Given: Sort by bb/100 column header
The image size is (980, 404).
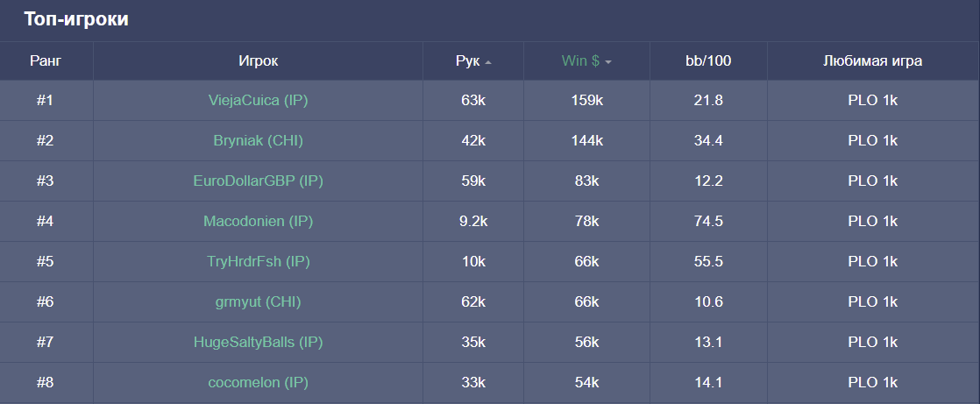Looking at the screenshot, I should (708, 61).
